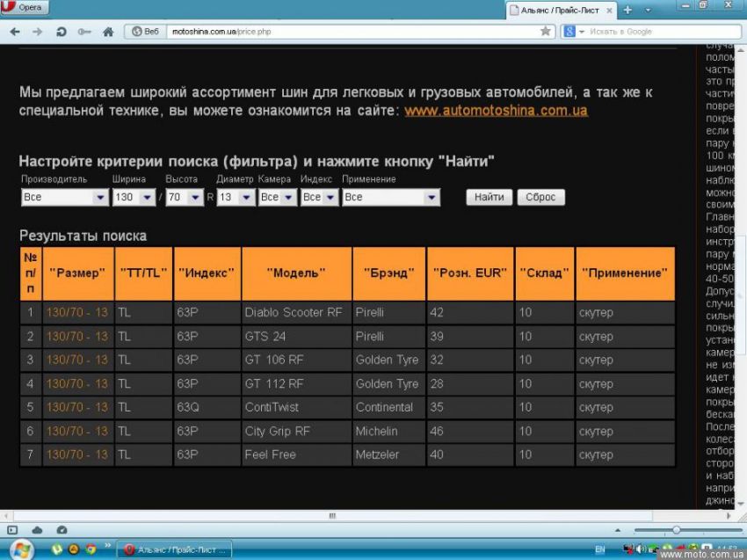
Task: Click the price 46 cell
Action: [471, 432]
